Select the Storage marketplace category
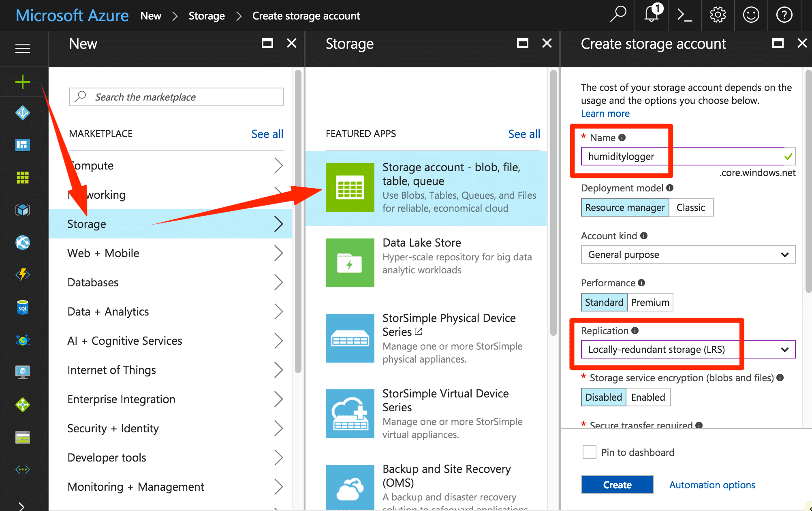 click(x=170, y=224)
